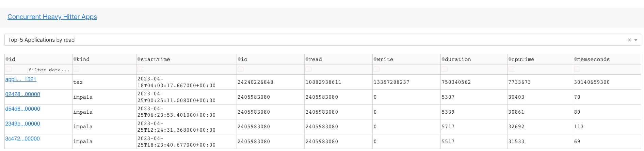Sort table by id column arrow
The image size is (644, 151).
coord(7,59)
